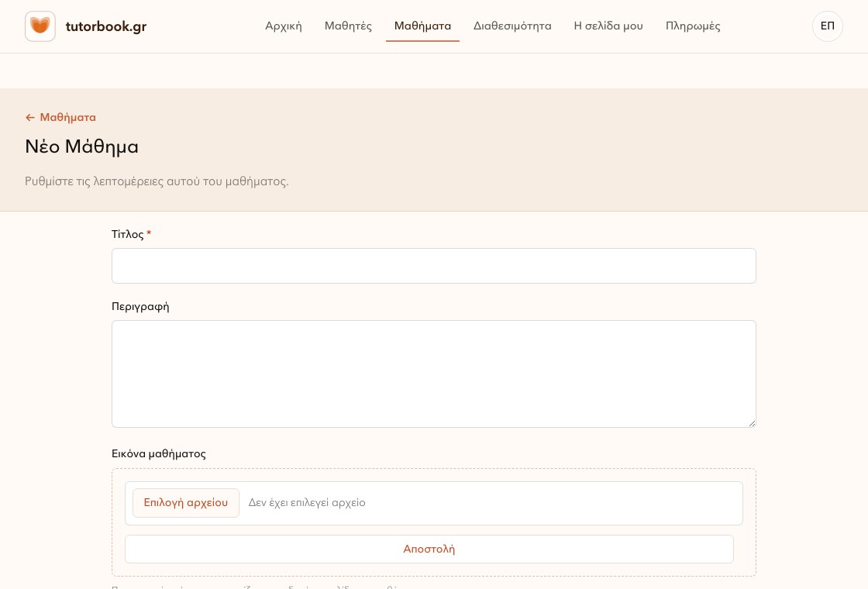Open the Πληρωμές section

[x=693, y=26]
